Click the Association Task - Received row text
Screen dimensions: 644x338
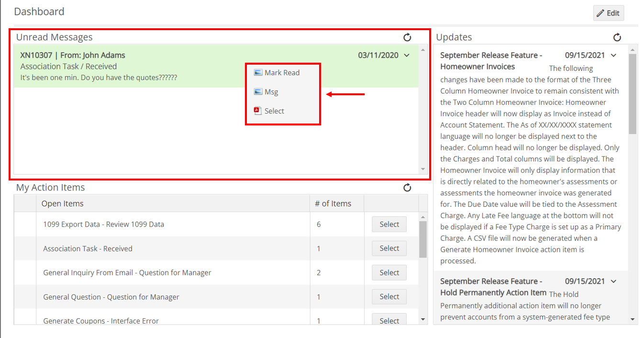coord(88,248)
